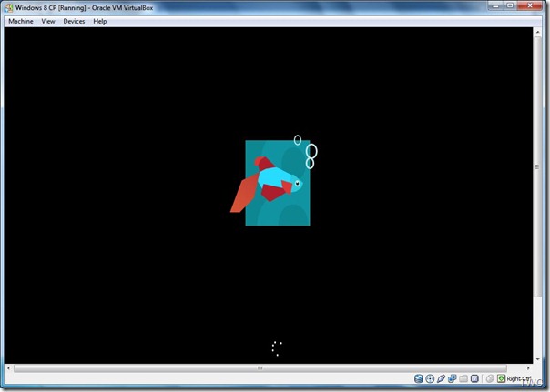Maximize the VirtualBox window
This screenshot has height=392, width=550.
(510, 5)
